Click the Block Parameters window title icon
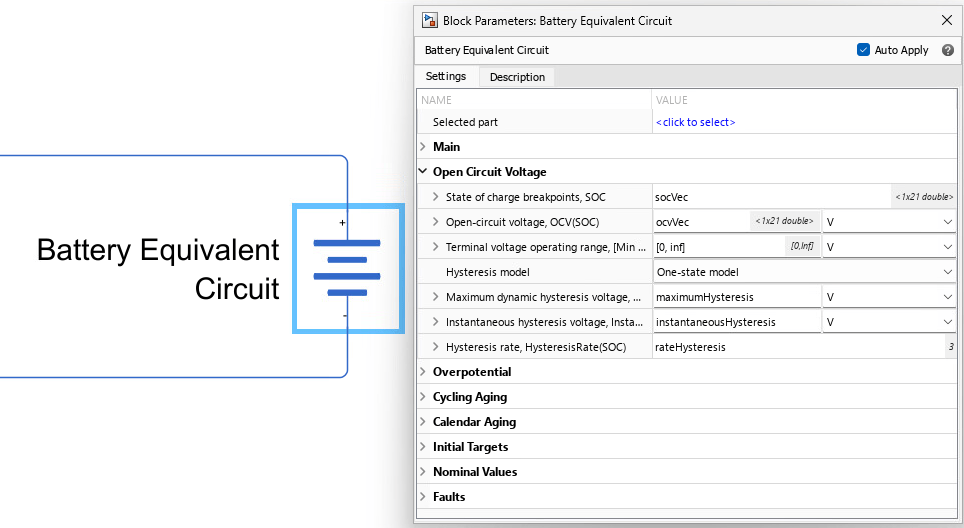This screenshot has height=528, width=964. tap(429, 20)
